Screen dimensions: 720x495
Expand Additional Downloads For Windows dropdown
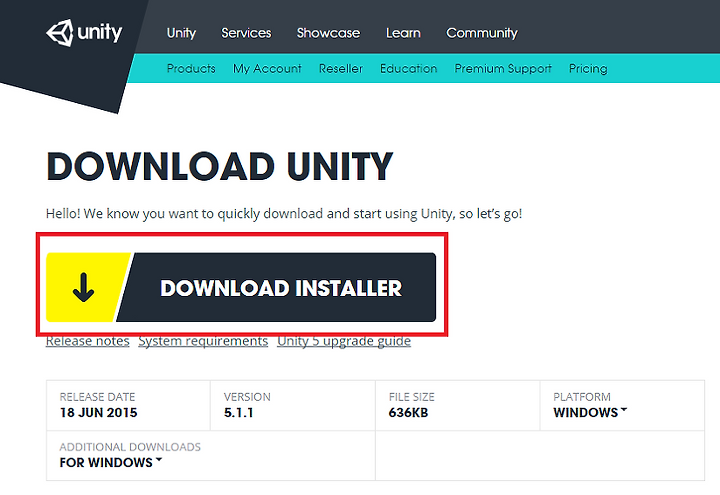[x=111, y=462]
